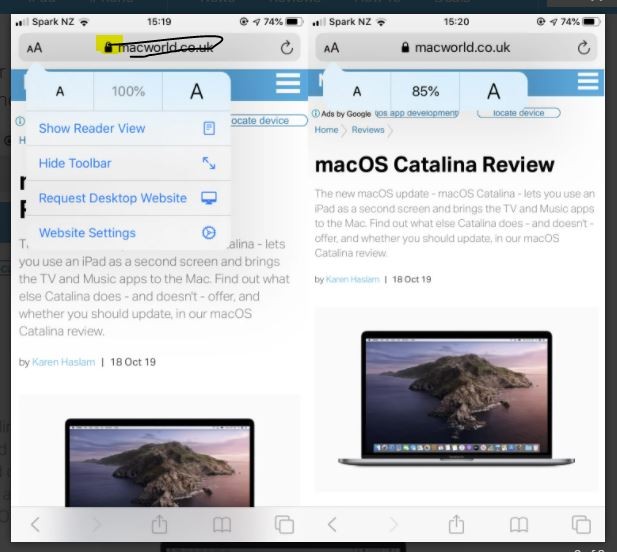The image size is (617, 552).
Task: Increase text size with large A, right phone
Action: pos(493,91)
